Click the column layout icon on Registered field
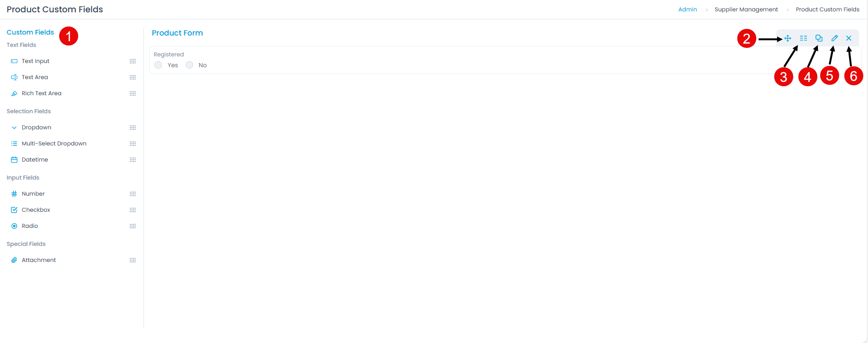 click(804, 38)
